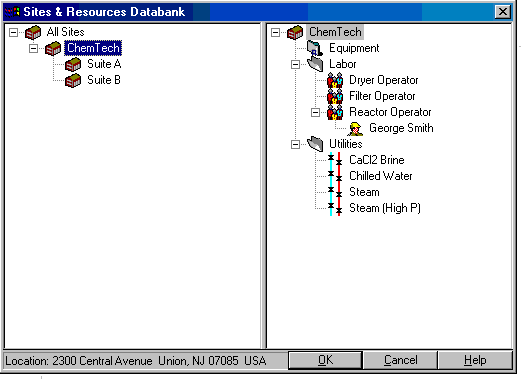The width and height of the screenshot is (521, 379).
Task: Select the Filter Operator label
Action: pos(382,96)
